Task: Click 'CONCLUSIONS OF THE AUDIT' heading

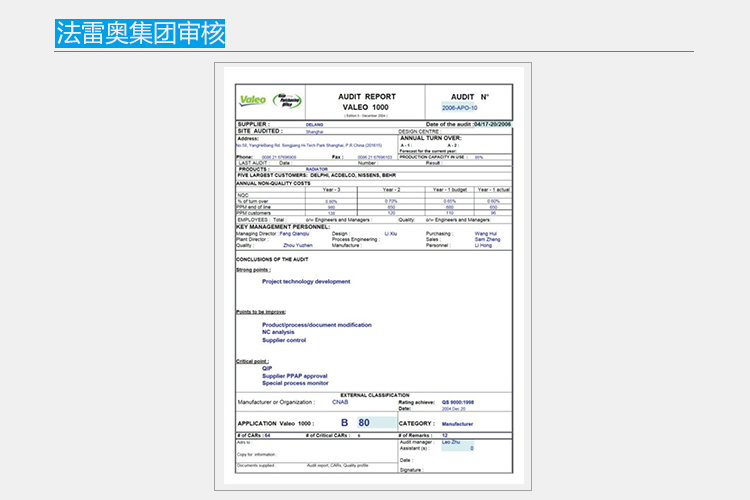Action: [x=272, y=259]
